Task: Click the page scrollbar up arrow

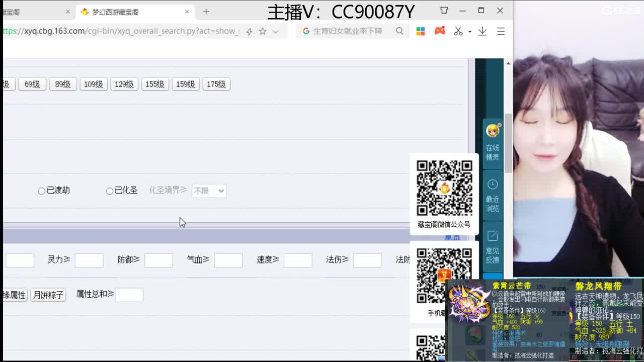Action: (508, 63)
